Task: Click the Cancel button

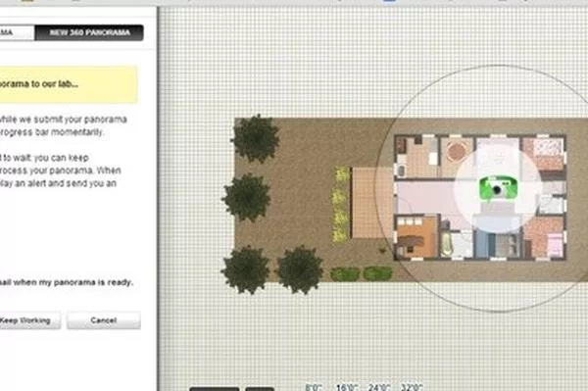Action: tap(104, 320)
